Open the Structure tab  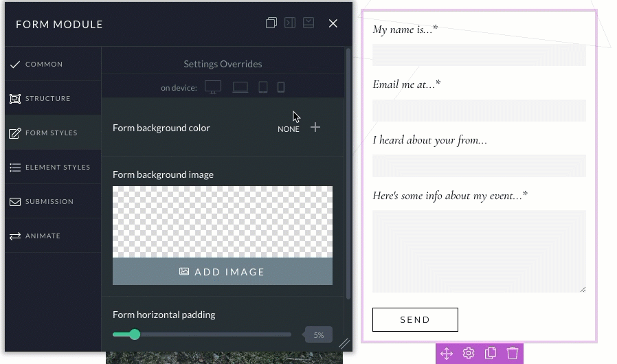(53, 98)
